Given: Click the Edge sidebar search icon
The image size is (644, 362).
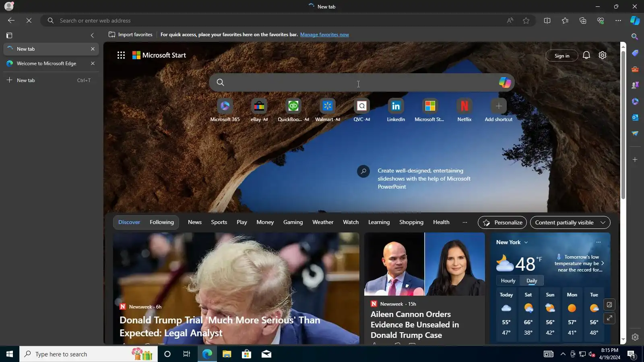Looking at the screenshot, I should tap(635, 37).
